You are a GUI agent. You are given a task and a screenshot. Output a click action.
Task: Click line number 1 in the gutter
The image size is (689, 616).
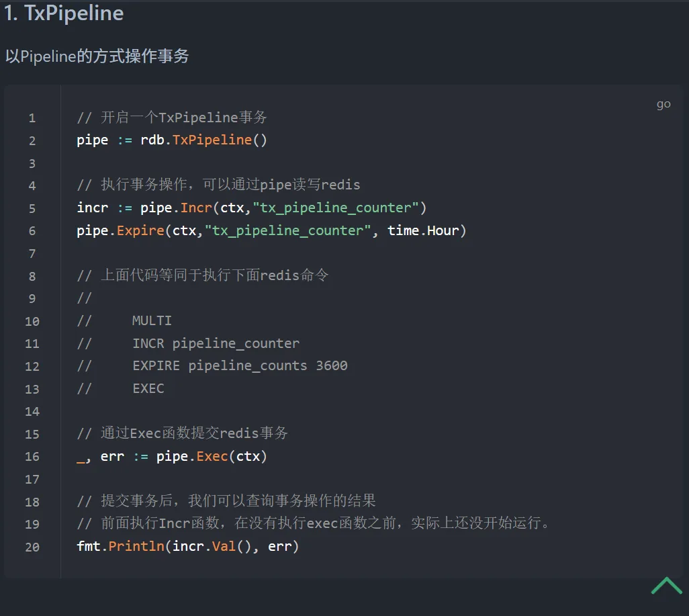[x=32, y=118]
